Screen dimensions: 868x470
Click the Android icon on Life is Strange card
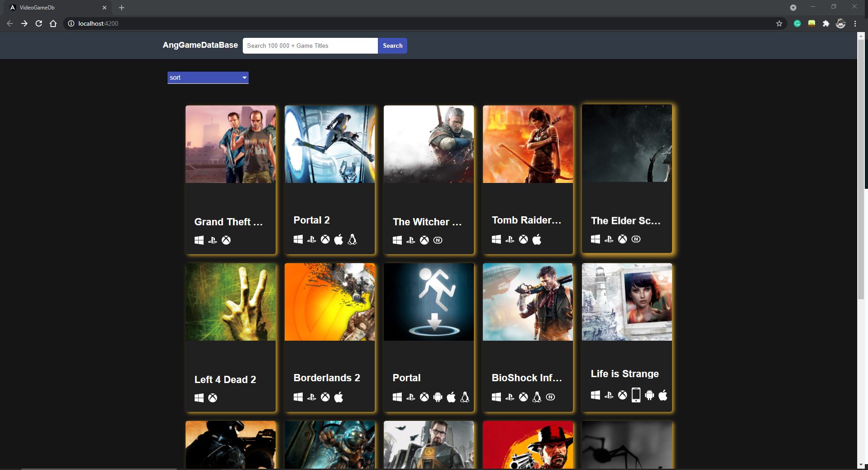coord(650,395)
